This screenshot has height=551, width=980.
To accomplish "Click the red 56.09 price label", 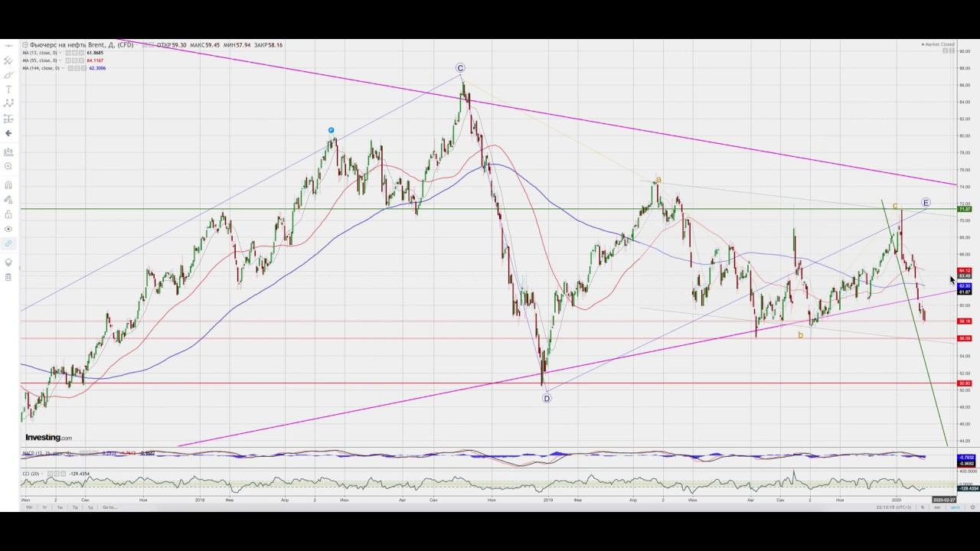I will coord(965,338).
